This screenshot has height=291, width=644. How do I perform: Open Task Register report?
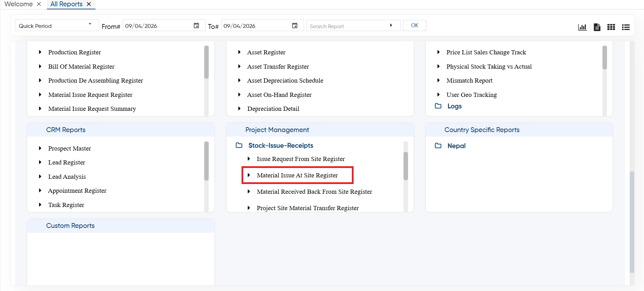[x=66, y=205]
